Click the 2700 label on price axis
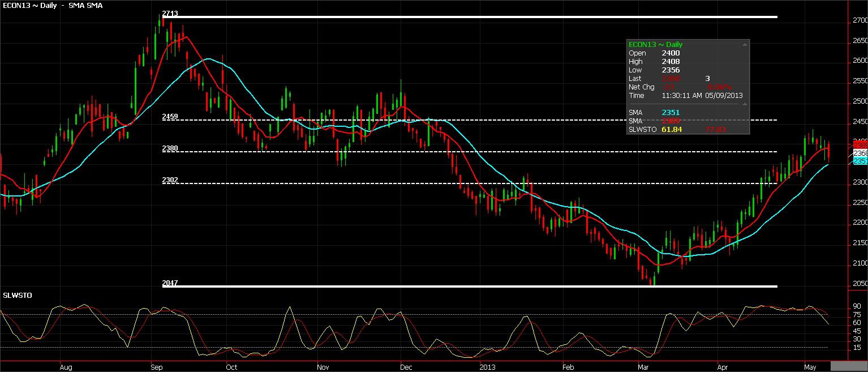868x372 pixels. pos(860,20)
